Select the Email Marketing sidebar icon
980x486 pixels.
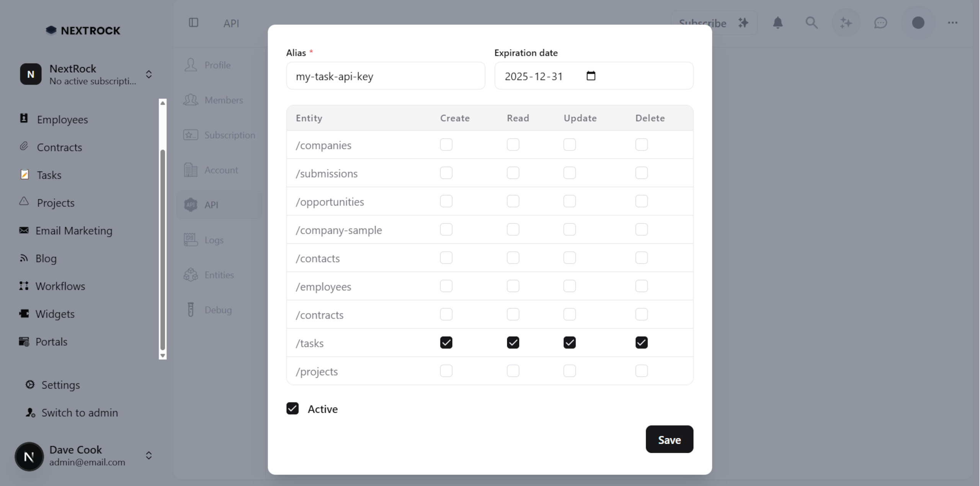tap(24, 230)
